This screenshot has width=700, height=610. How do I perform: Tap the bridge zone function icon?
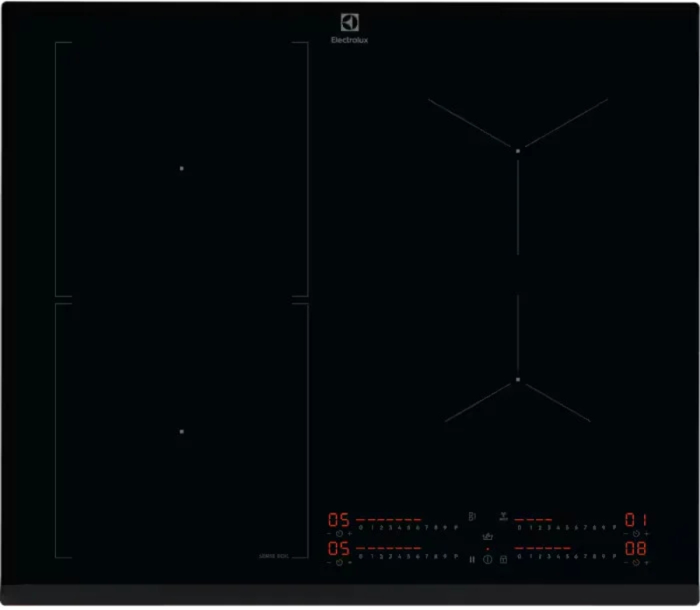click(x=472, y=516)
